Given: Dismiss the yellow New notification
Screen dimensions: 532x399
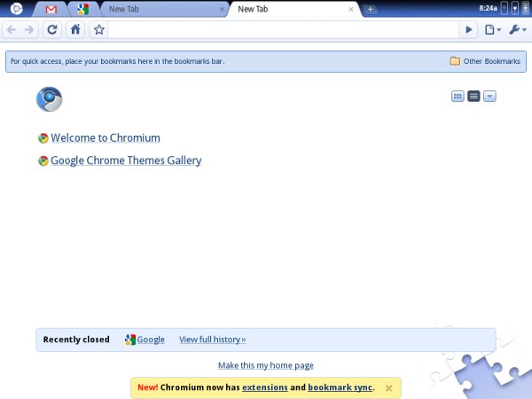Looking at the screenshot, I should pyautogui.click(x=389, y=387).
